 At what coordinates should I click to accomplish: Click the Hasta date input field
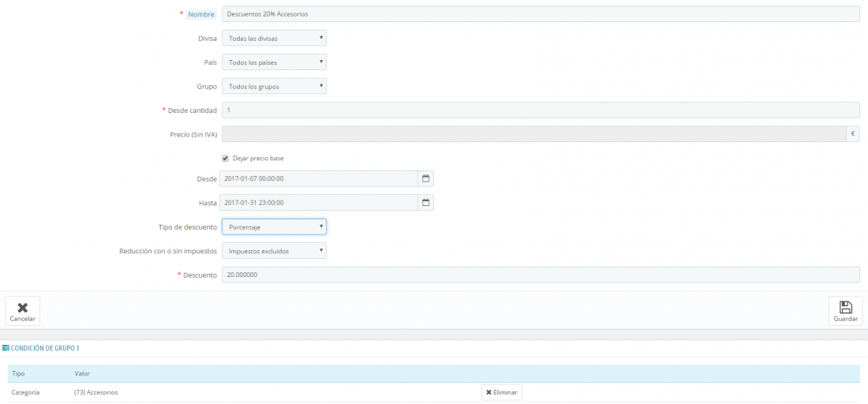click(x=319, y=203)
